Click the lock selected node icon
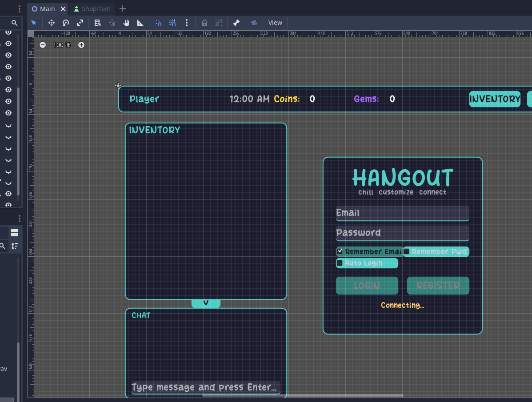The image size is (532, 402). point(204,23)
